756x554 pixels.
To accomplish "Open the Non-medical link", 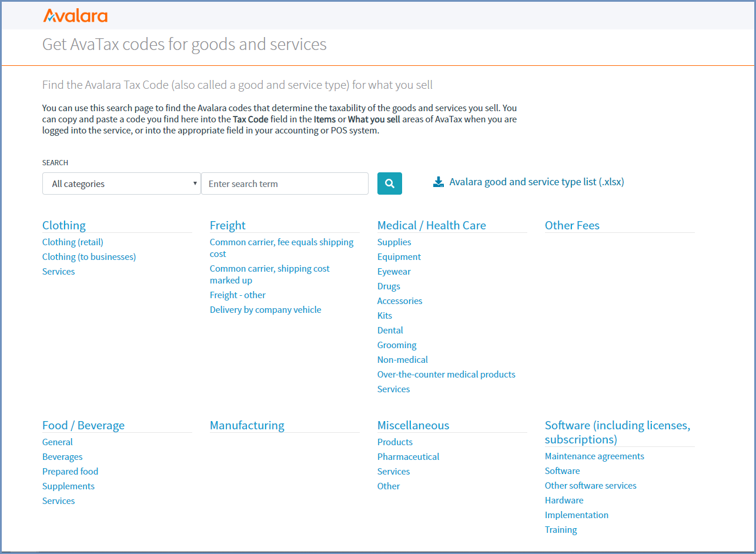I will tap(403, 360).
